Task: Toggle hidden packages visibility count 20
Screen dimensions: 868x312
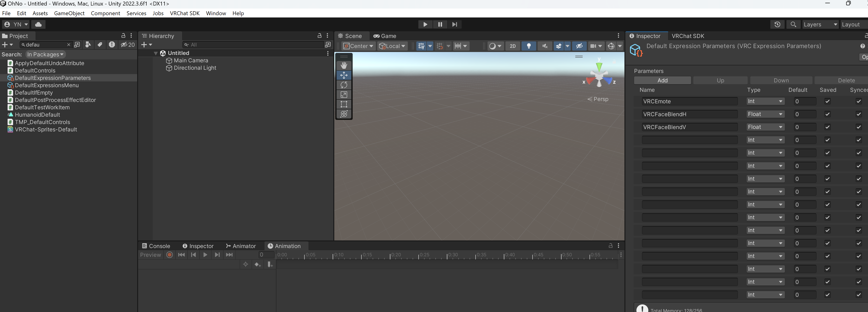Action: coord(128,45)
